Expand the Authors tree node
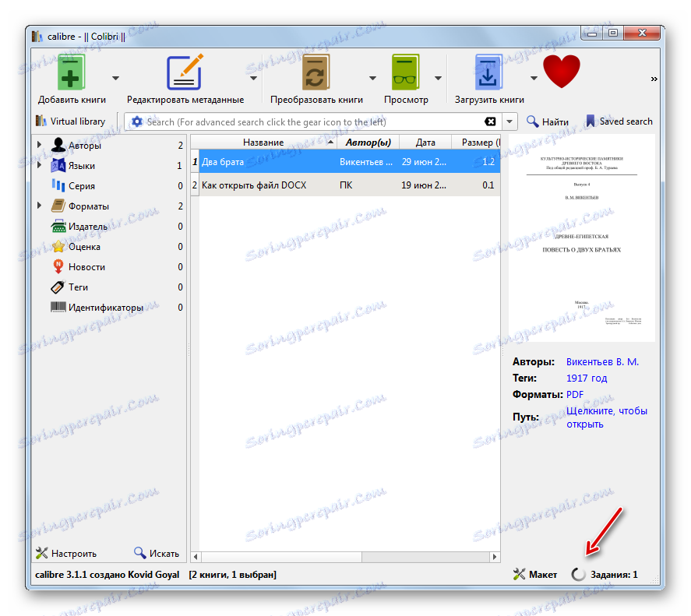Viewport: 691px width, 616px height. pyautogui.click(x=39, y=145)
